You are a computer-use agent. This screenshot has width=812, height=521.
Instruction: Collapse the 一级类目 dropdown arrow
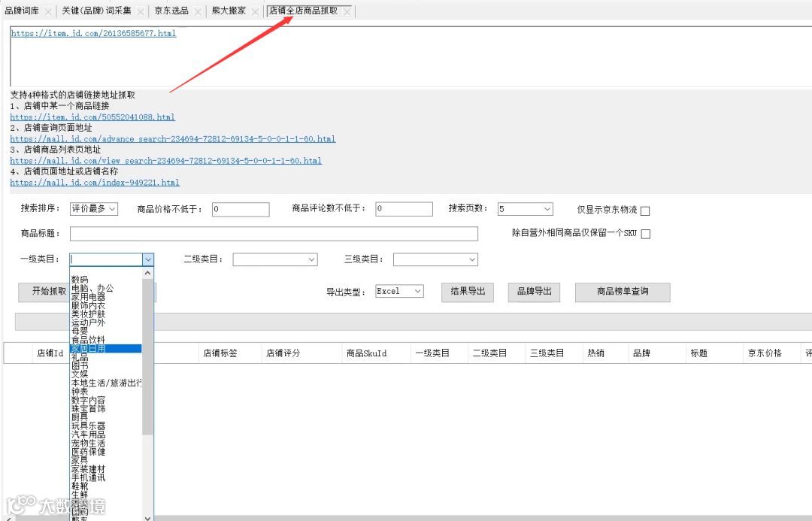(x=148, y=259)
